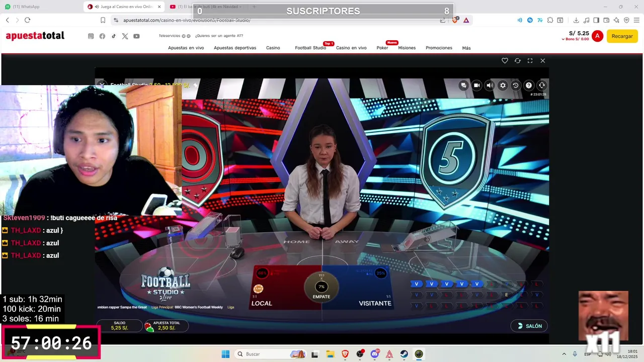Expand the Bono S/ 0.00 dropdown

point(575,39)
